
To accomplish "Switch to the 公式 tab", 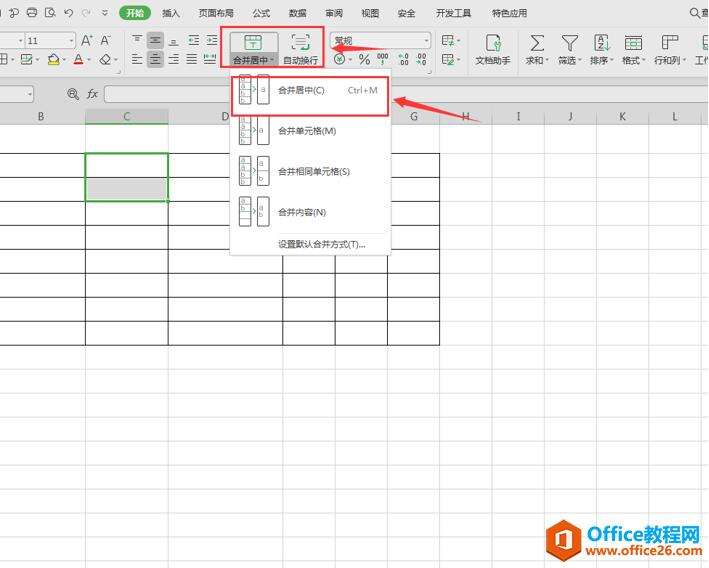I will click(261, 13).
